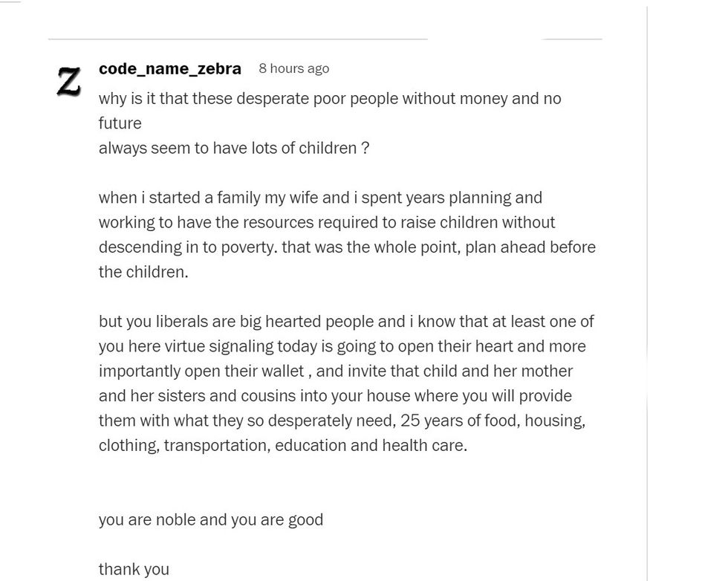Viewport: 728px width, 581px height.
Task: Click the line starting "why is it that"
Action: tap(329, 99)
